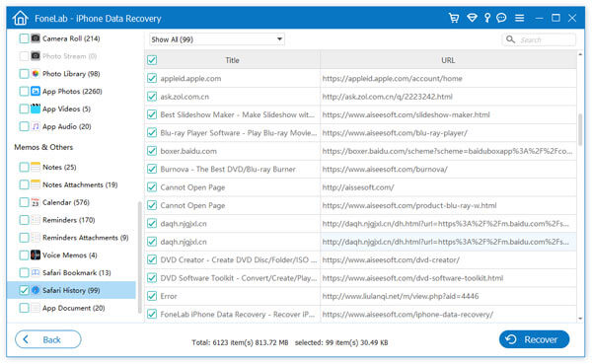Select the ask.zol.com.cn title cell

185,97
